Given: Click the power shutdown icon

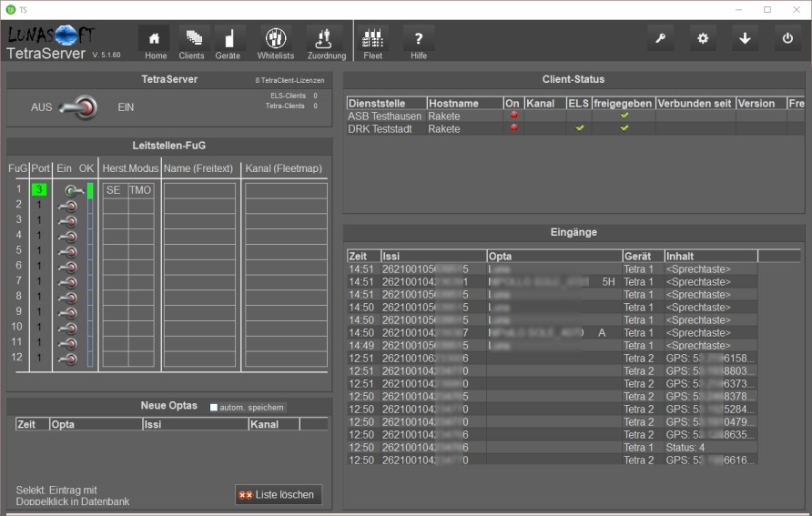Looking at the screenshot, I should click(x=787, y=39).
